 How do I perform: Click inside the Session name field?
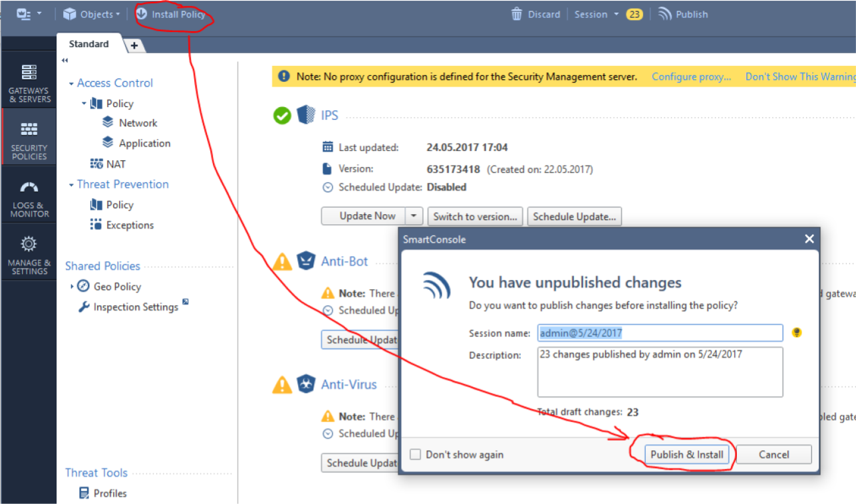658,332
